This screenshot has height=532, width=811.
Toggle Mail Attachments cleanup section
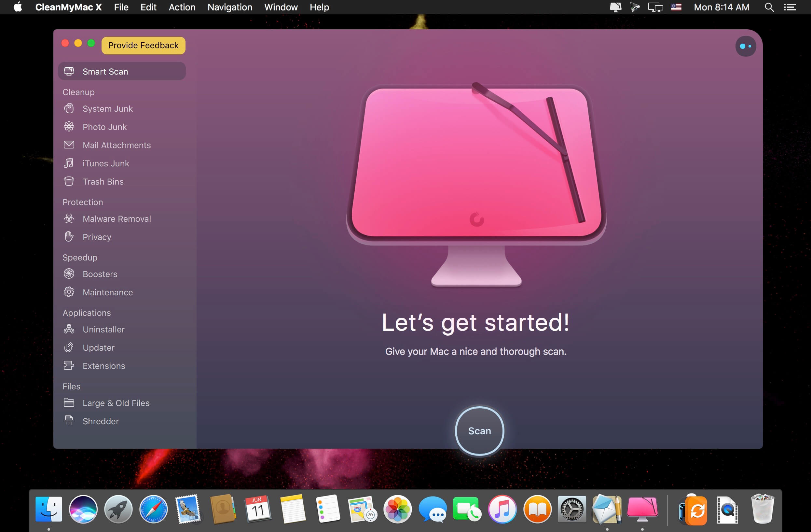tap(117, 145)
